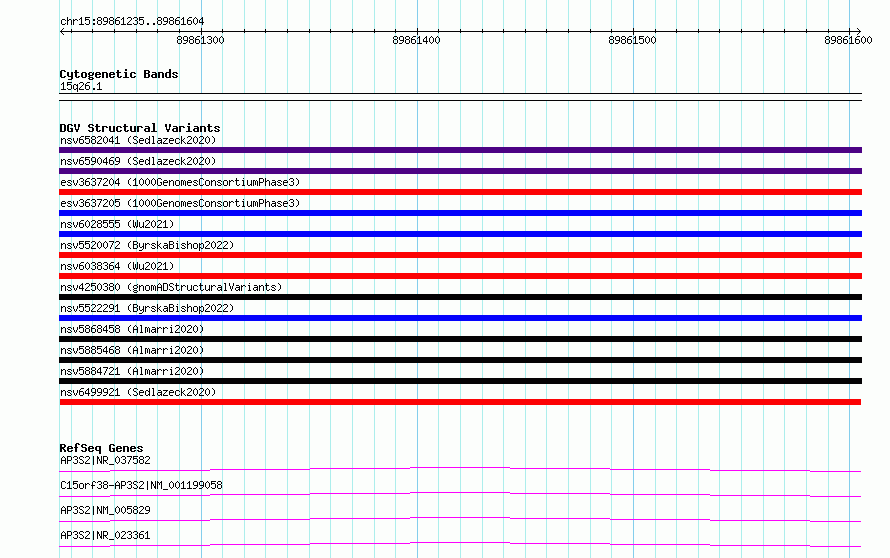Open nsv5885468 (Almarri2020) variant label

coord(132,350)
